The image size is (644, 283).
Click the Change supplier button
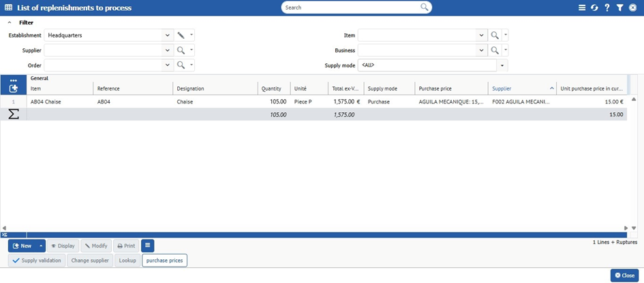(90, 261)
